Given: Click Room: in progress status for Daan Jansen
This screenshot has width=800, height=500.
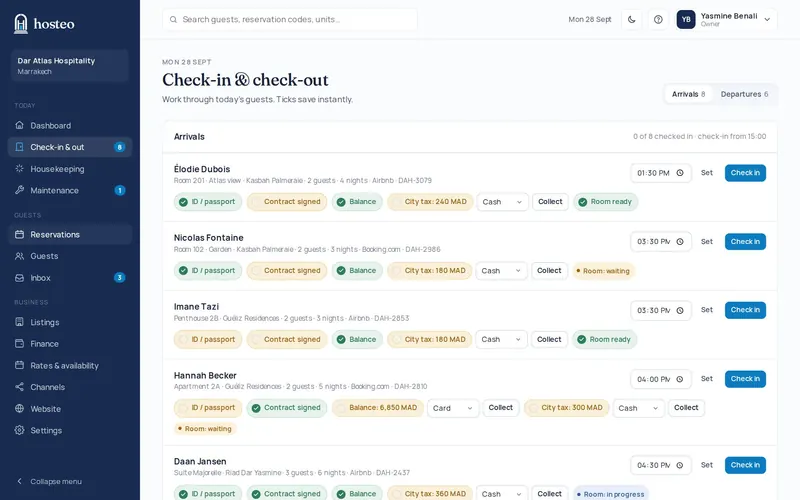Looking at the screenshot, I should (611, 494).
